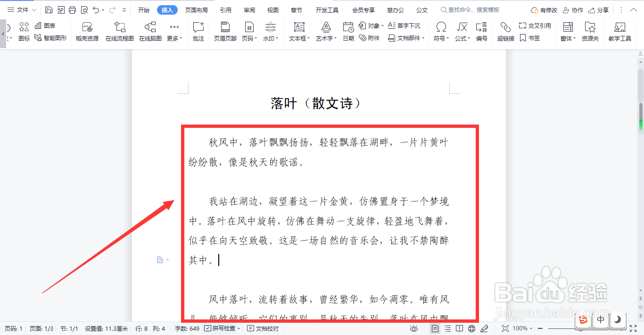
Task: Insert a 交叉引用 cross-reference
Action: click(x=535, y=25)
